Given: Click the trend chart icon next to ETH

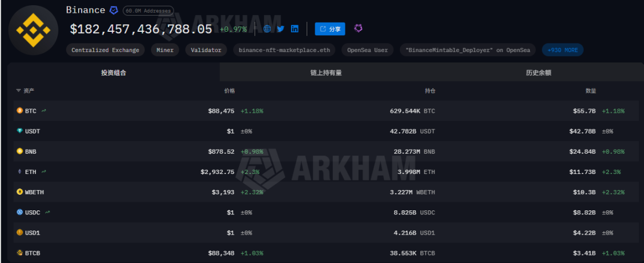Looking at the screenshot, I should (x=43, y=172).
